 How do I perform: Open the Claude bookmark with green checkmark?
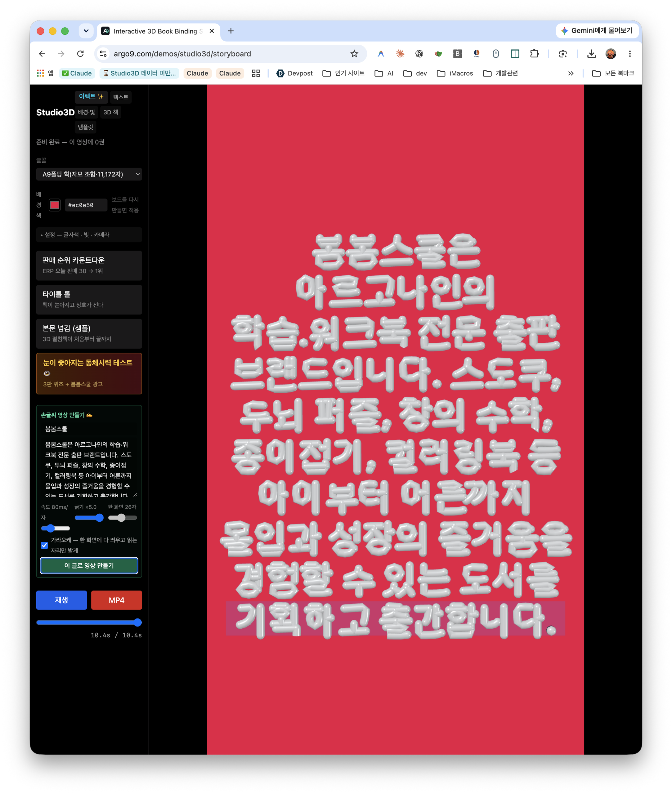tap(77, 73)
